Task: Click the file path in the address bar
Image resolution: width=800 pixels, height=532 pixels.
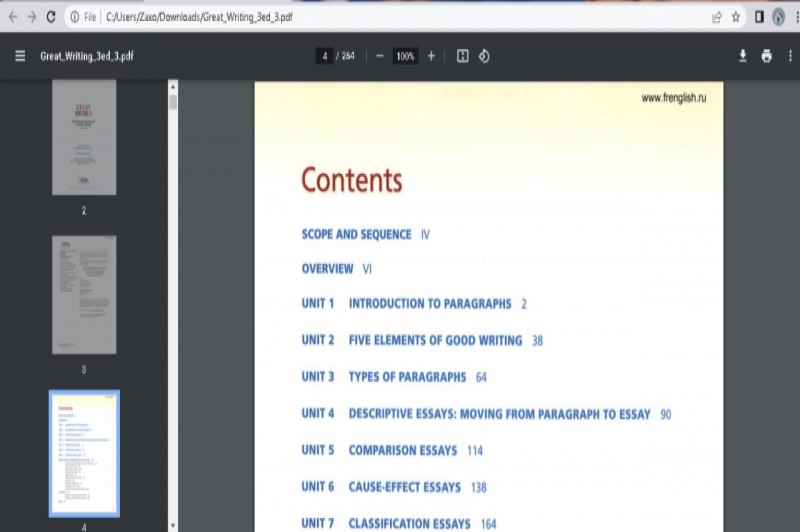Action: click(x=198, y=17)
